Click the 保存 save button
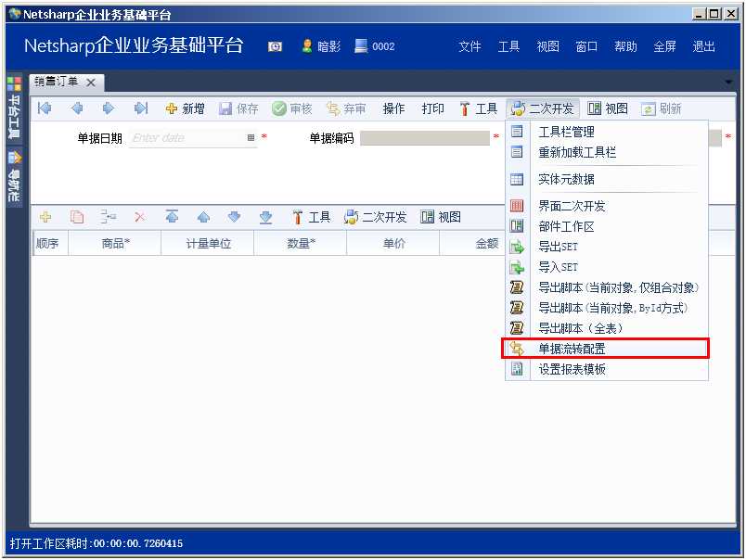Screen dimensions: 746x560 [x=238, y=108]
